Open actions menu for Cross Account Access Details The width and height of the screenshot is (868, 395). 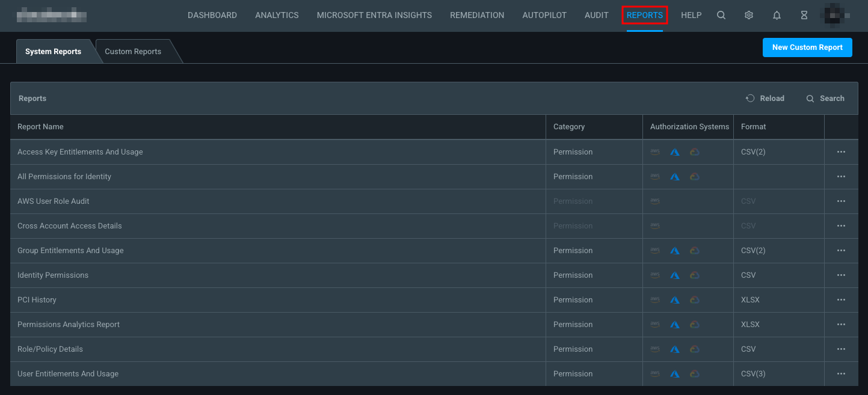point(841,225)
